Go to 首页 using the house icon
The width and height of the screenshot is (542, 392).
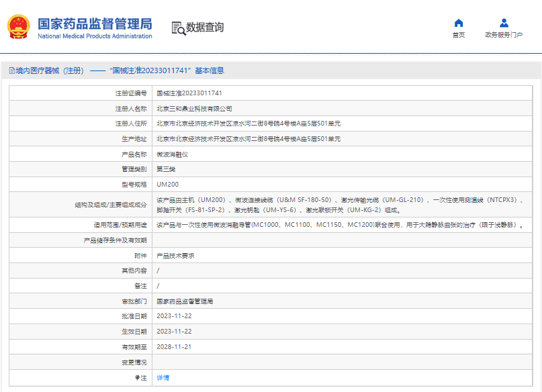[458, 23]
